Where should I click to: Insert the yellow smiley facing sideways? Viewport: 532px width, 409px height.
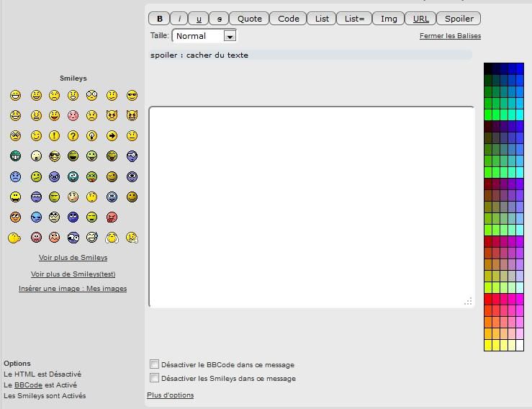click(14, 238)
